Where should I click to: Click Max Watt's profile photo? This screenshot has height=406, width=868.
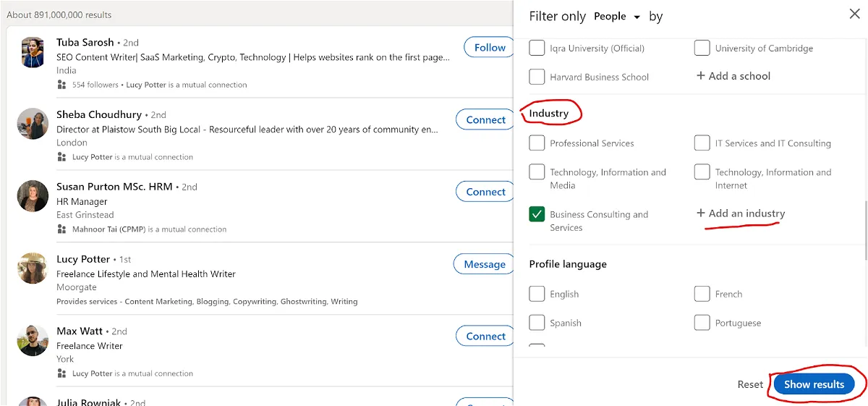(x=33, y=340)
